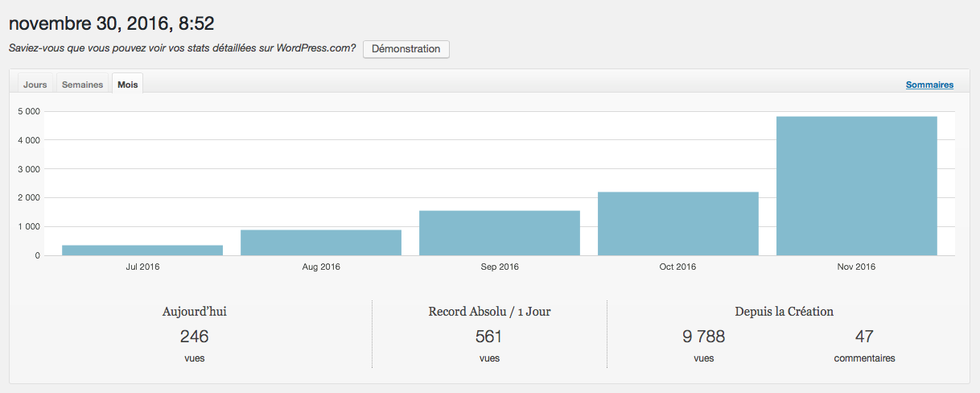Click the 561 record views number

488,337
